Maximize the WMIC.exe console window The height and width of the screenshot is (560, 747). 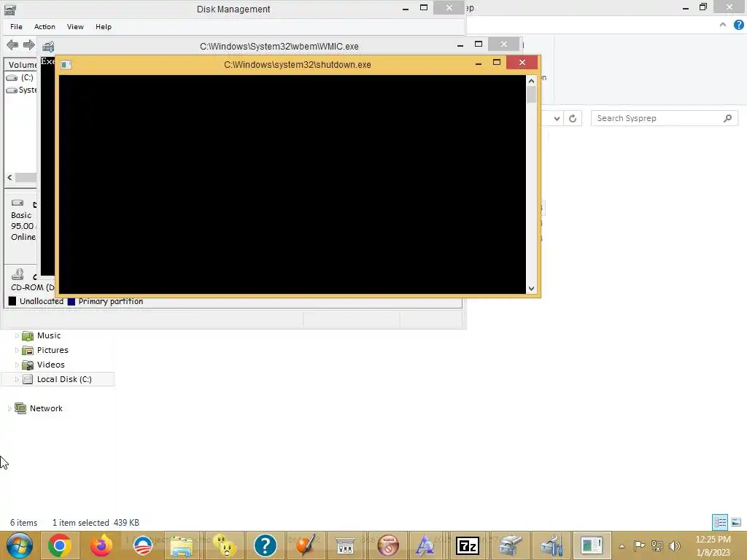point(479,44)
